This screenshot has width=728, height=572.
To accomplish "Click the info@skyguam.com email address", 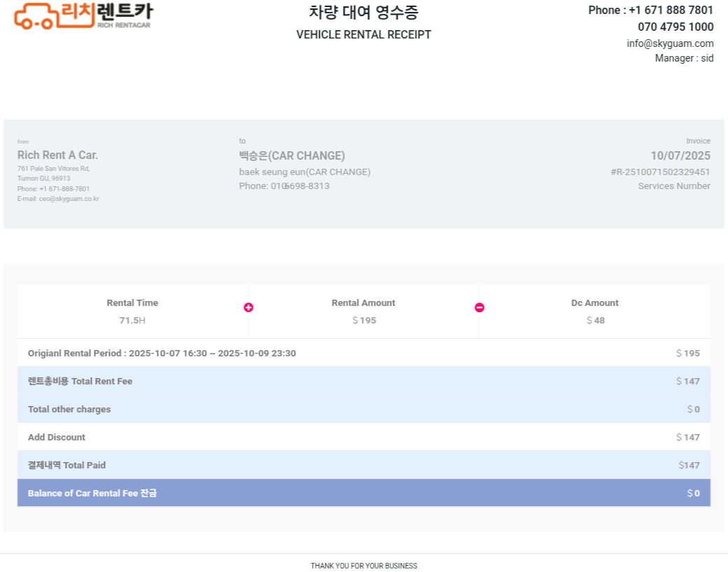I will (x=670, y=43).
